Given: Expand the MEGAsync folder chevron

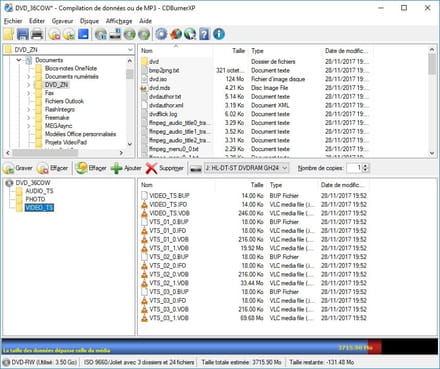Looking at the screenshot, I should (x=28, y=126).
